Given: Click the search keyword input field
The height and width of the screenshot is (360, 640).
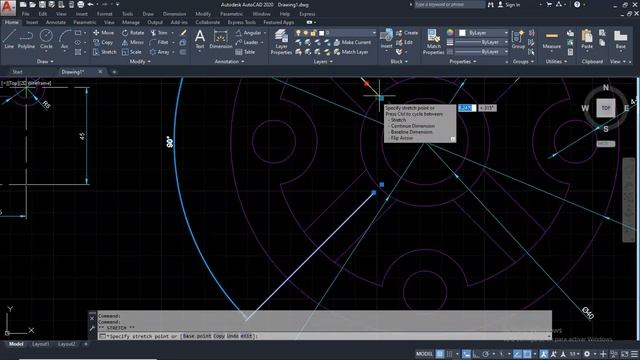Looking at the screenshot, I should tap(450, 5).
